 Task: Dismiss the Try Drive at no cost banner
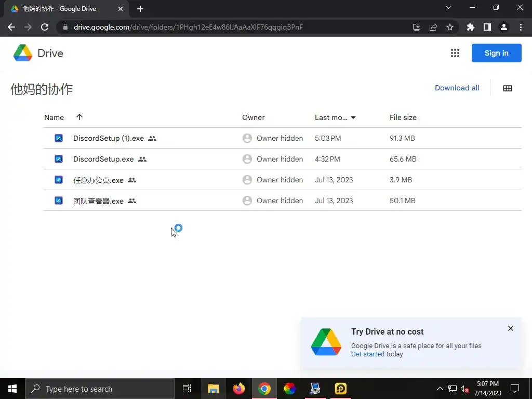pos(510,328)
